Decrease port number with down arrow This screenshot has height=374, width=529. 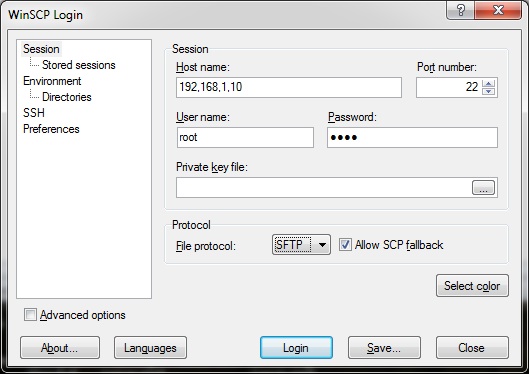click(489, 91)
